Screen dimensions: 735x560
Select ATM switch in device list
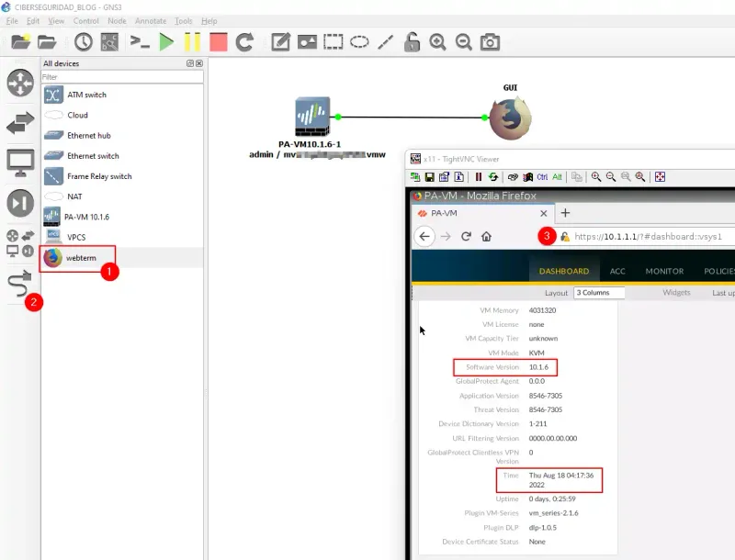click(122, 95)
